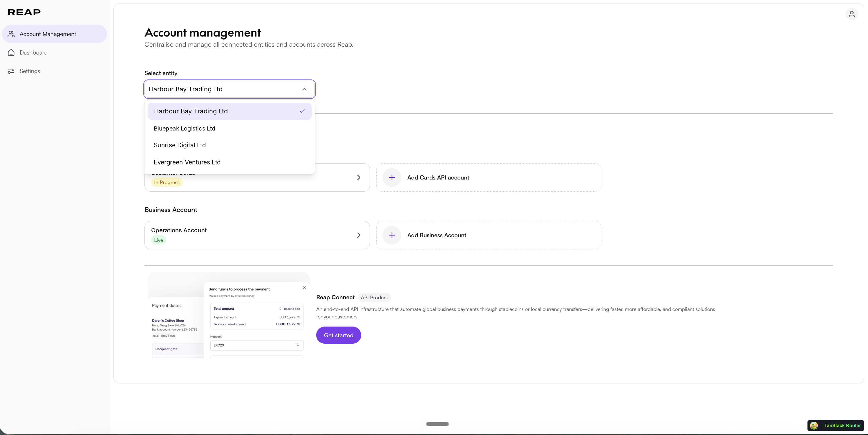
Task: Click the Account management page title
Action: click(x=202, y=33)
